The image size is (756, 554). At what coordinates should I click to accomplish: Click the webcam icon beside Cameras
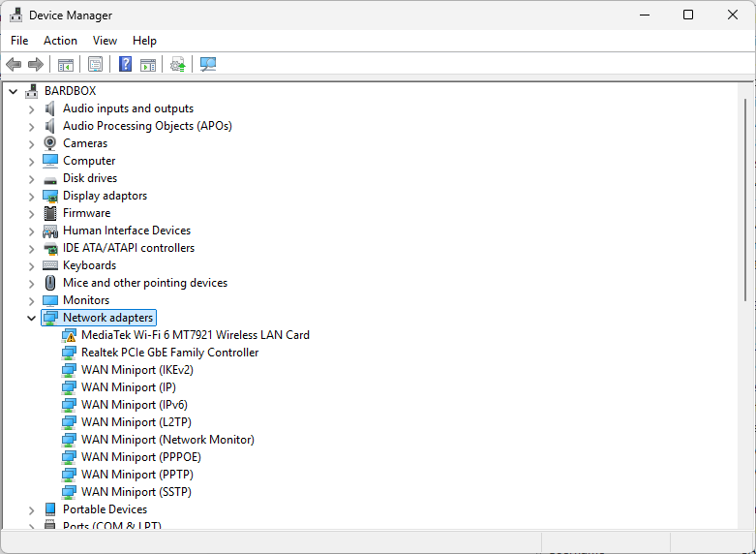(50, 143)
